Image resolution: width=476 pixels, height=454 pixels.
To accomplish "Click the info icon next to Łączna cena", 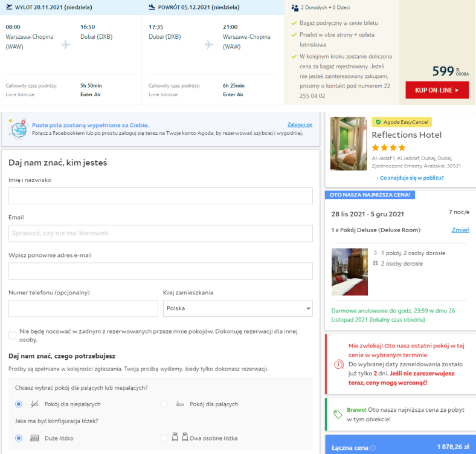I will click(373, 448).
